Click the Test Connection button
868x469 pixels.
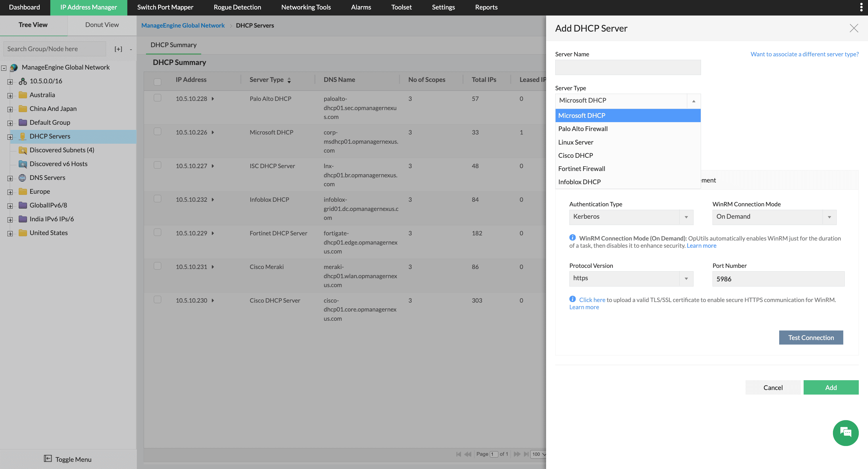[811, 338]
